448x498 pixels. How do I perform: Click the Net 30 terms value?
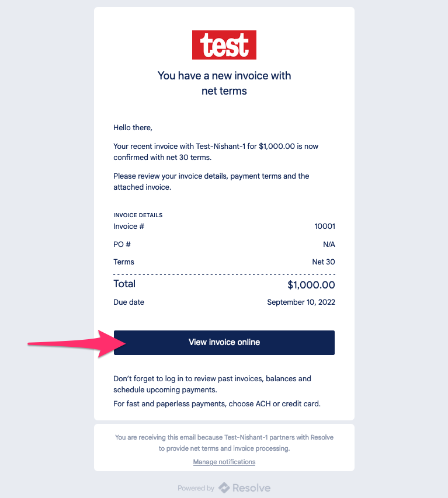[x=324, y=262]
